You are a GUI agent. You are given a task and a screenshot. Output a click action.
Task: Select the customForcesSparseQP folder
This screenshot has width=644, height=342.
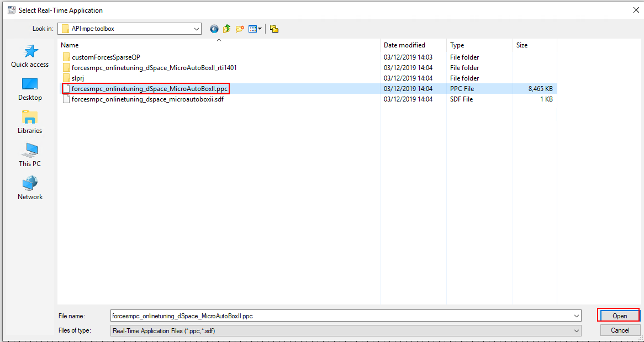click(105, 57)
